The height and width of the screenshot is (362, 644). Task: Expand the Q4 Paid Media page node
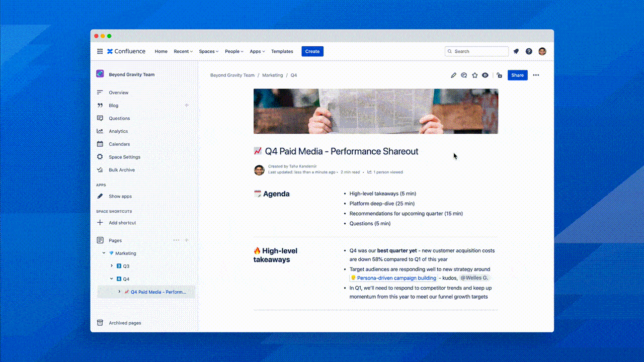point(119,292)
